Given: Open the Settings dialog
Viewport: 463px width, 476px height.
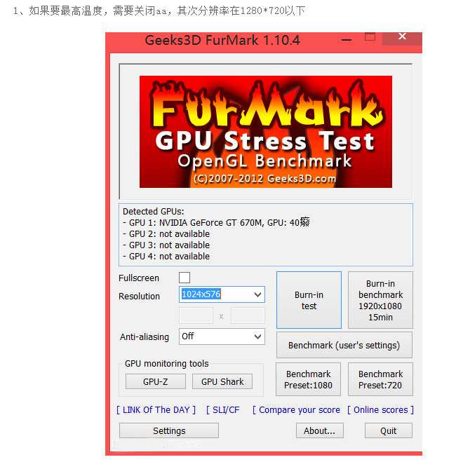Looking at the screenshot, I should tap(169, 430).
